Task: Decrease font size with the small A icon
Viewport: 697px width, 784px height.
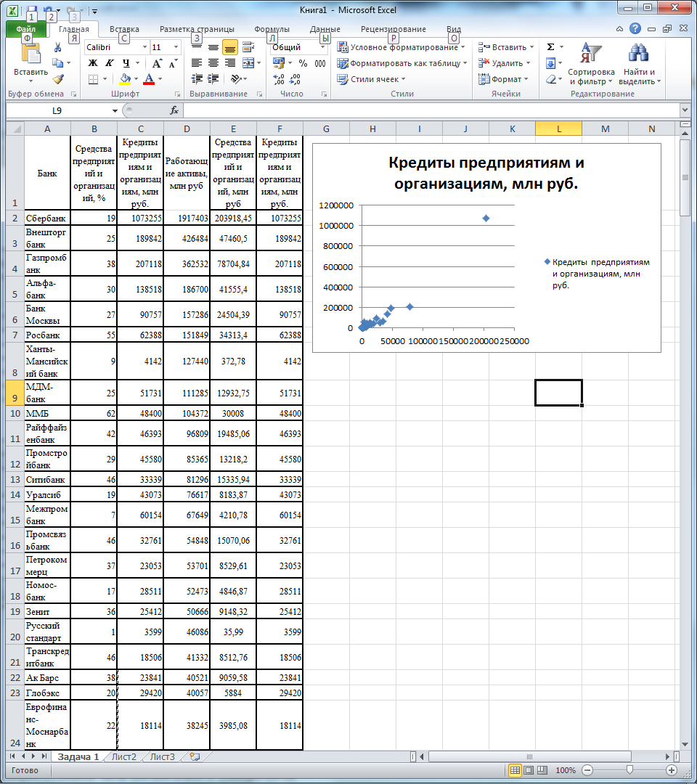Action: click(x=173, y=63)
